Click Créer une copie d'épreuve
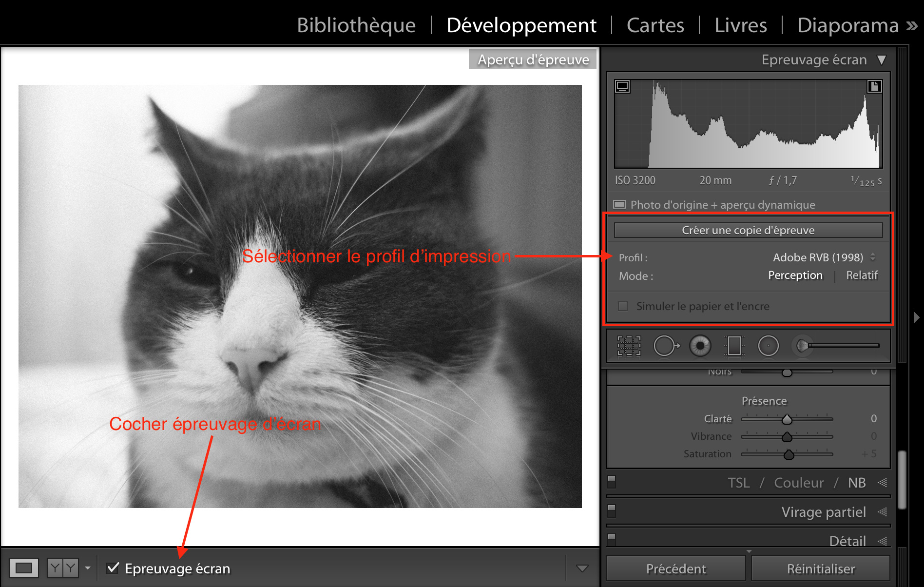The height and width of the screenshot is (587, 924). tap(748, 230)
